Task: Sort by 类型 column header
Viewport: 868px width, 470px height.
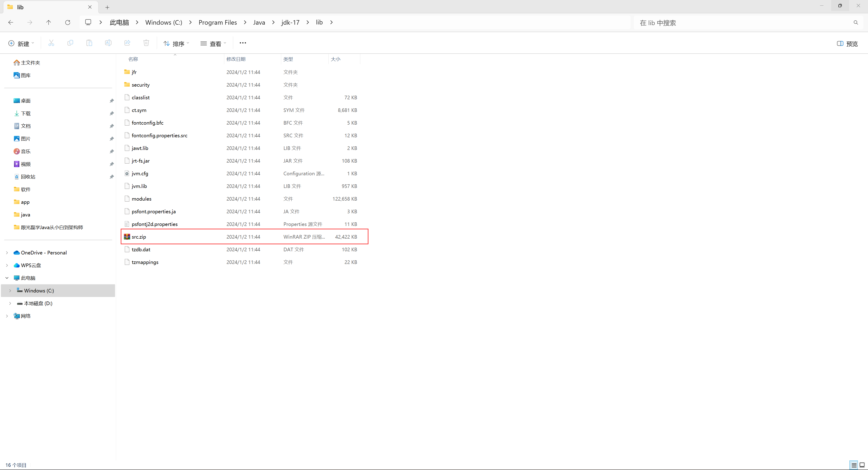Action: (288, 59)
